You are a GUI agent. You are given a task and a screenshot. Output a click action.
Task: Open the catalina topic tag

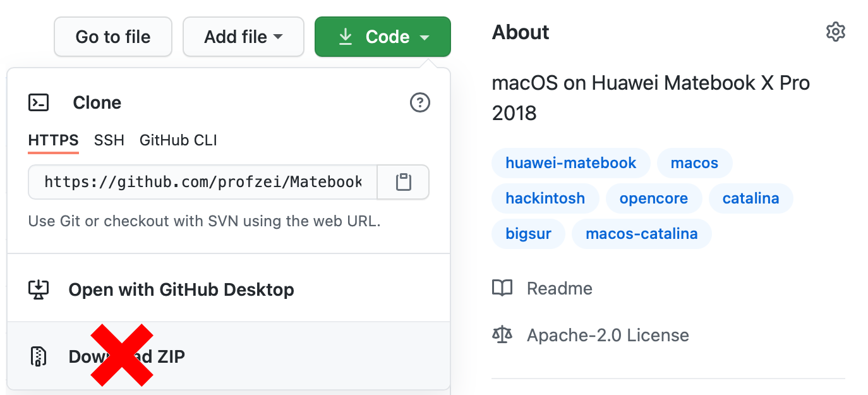click(x=751, y=198)
